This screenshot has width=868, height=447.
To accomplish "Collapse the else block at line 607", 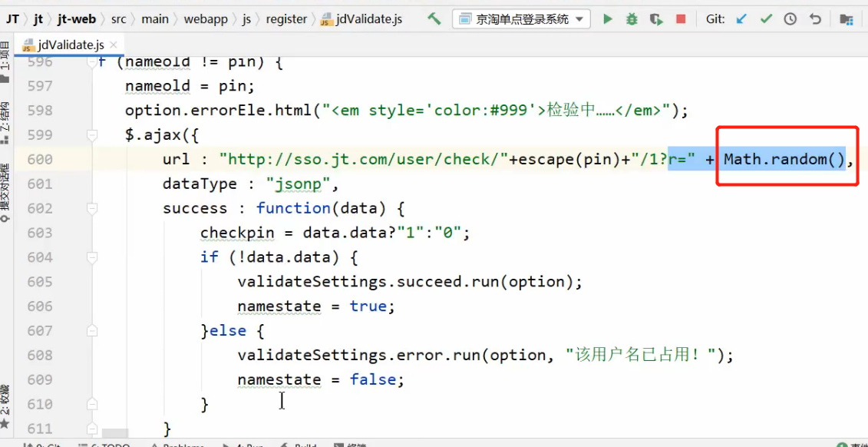I will pos(92,331).
